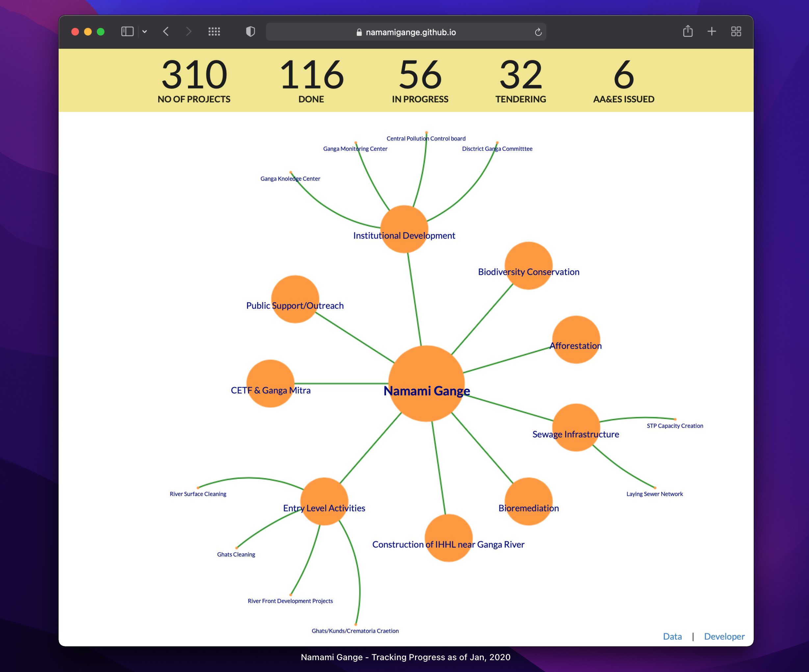This screenshot has height=672, width=809.
Task: Open the start page grid icon
Action: [214, 32]
